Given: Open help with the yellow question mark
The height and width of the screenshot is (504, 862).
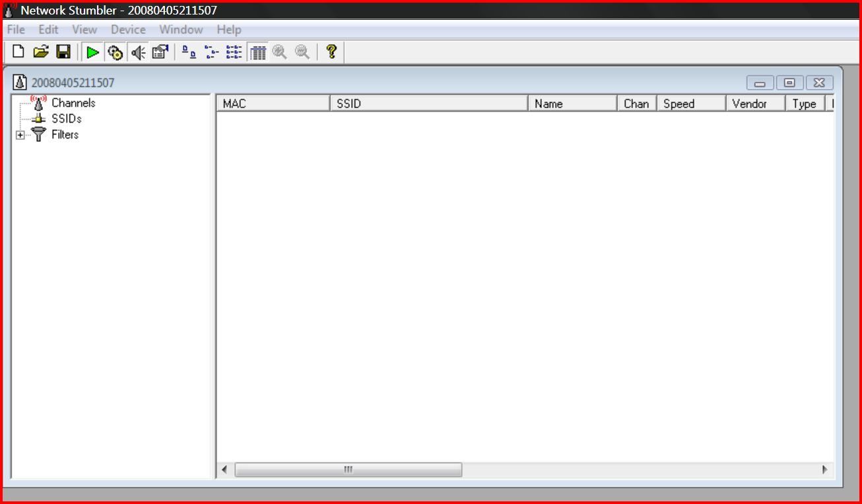Looking at the screenshot, I should pos(332,51).
